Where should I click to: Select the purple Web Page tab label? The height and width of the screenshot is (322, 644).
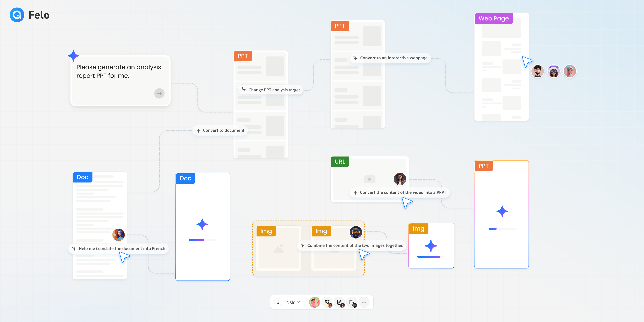click(494, 18)
